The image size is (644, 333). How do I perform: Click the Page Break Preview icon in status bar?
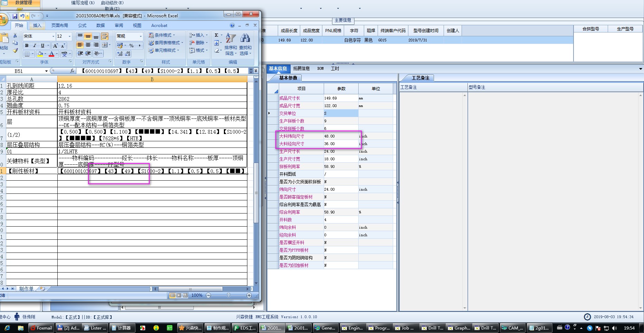186,295
